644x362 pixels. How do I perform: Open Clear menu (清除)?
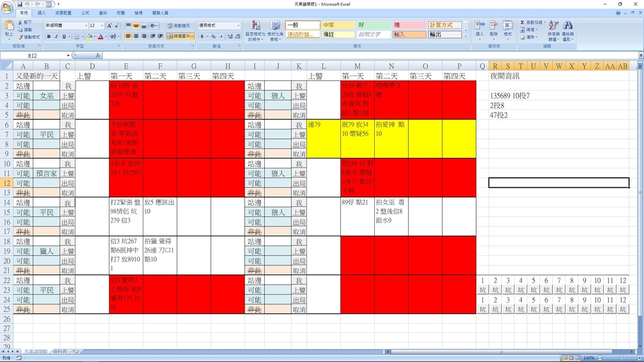528,37
